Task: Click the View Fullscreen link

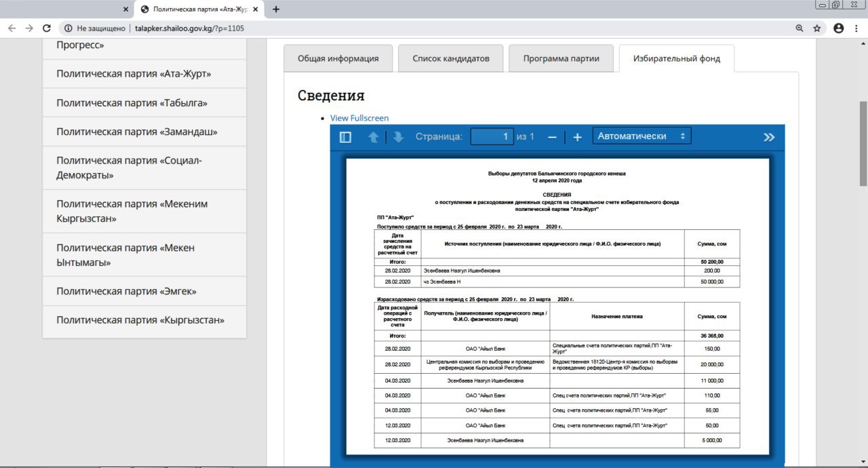Action: pos(359,118)
